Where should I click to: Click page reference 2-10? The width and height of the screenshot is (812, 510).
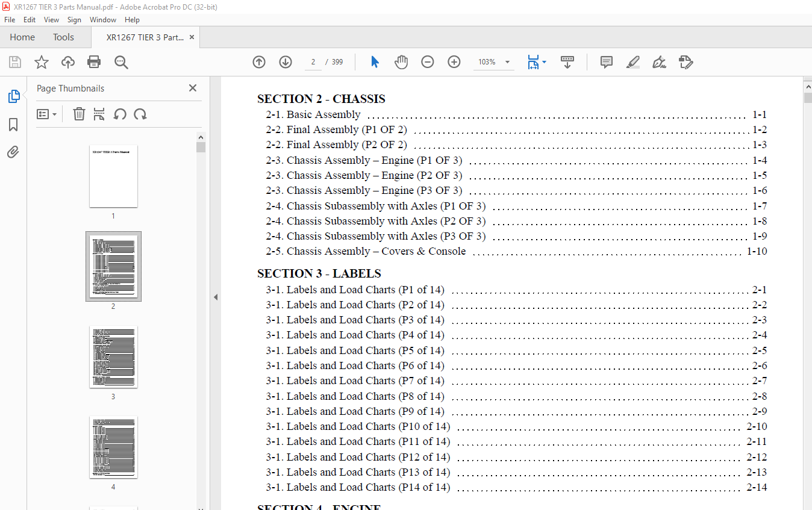tap(757, 426)
